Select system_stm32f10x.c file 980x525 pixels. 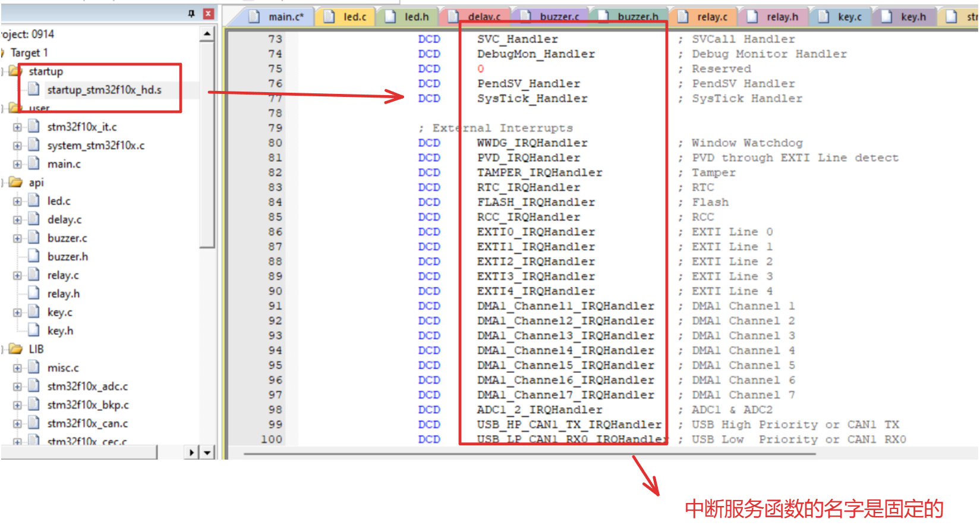point(96,145)
